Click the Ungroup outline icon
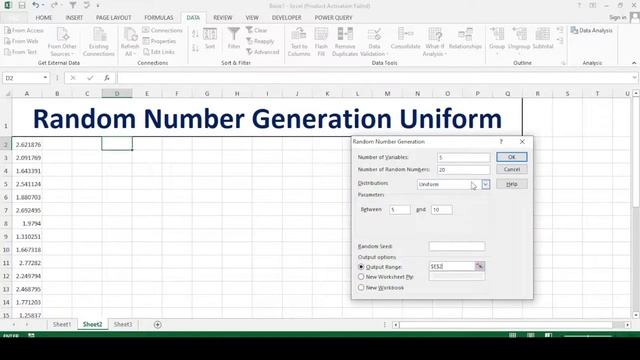 (x=519, y=34)
